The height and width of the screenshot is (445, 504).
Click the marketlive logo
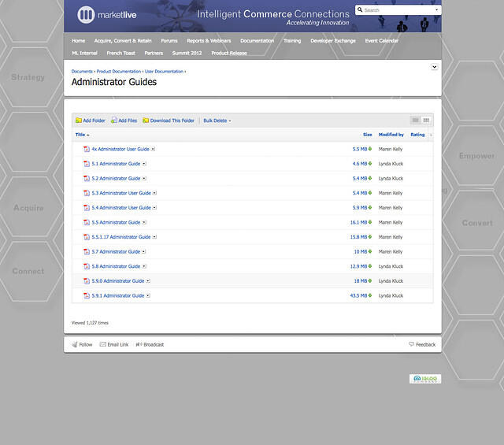tap(110, 14)
